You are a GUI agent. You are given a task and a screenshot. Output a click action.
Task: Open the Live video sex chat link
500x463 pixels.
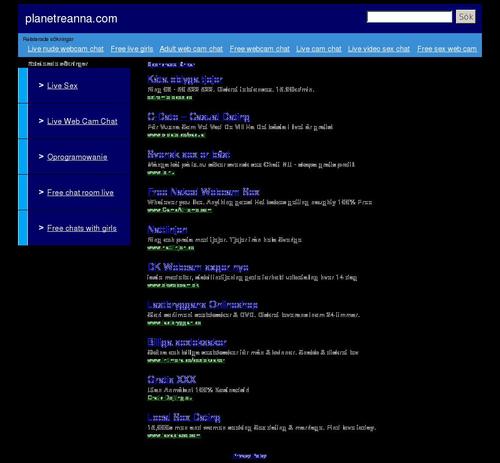379,49
